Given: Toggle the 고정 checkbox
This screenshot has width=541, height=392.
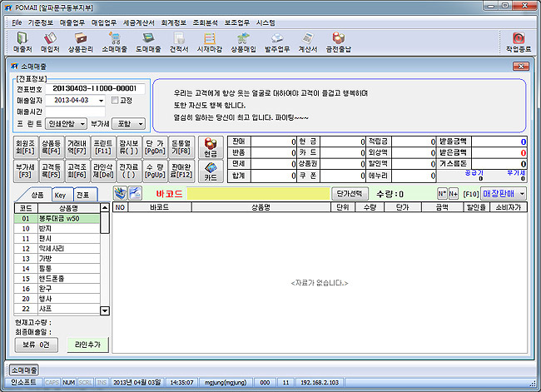Looking at the screenshot, I should [x=115, y=101].
